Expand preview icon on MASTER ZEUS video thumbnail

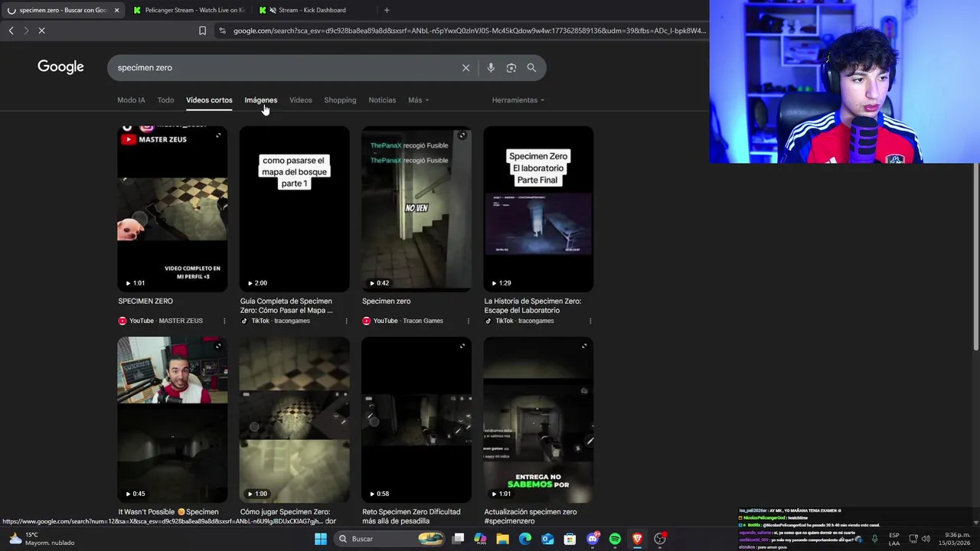218,135
